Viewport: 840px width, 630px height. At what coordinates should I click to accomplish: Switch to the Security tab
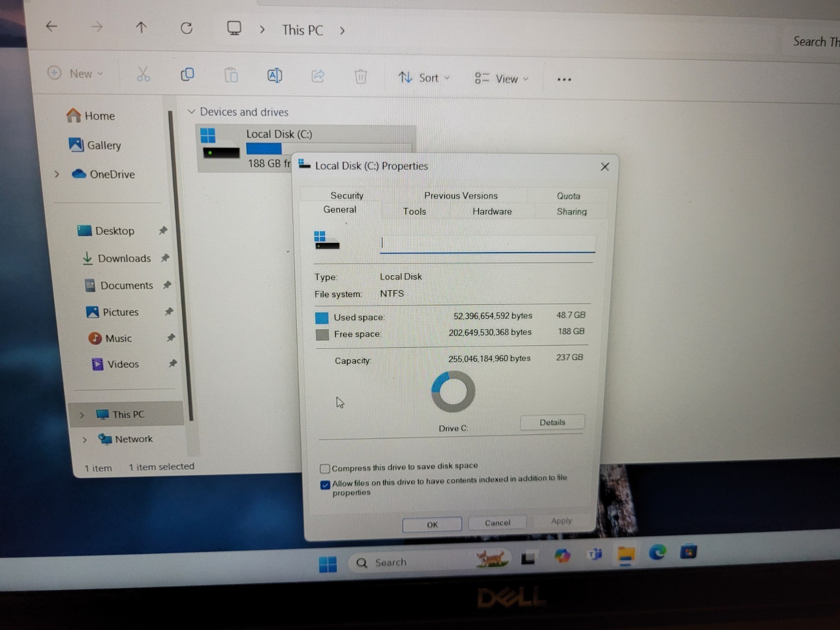[x=346, y=195]
